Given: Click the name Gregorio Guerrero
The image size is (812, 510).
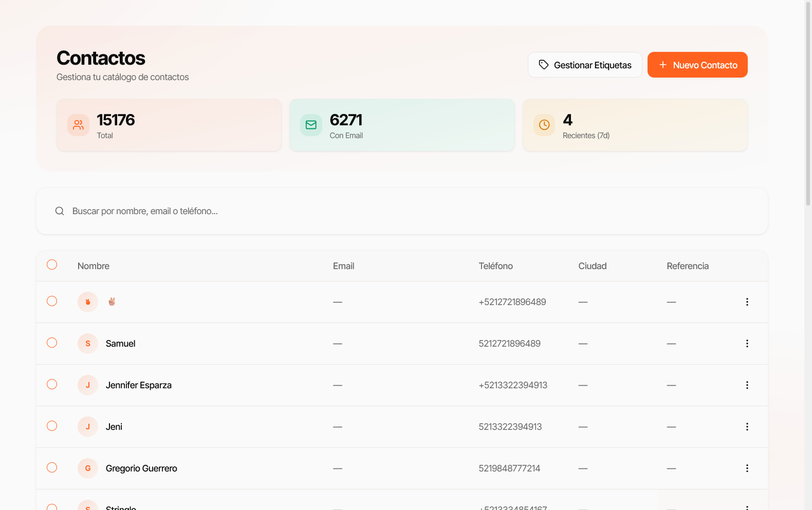Looking at the screenshot, I should click(141, 468).
